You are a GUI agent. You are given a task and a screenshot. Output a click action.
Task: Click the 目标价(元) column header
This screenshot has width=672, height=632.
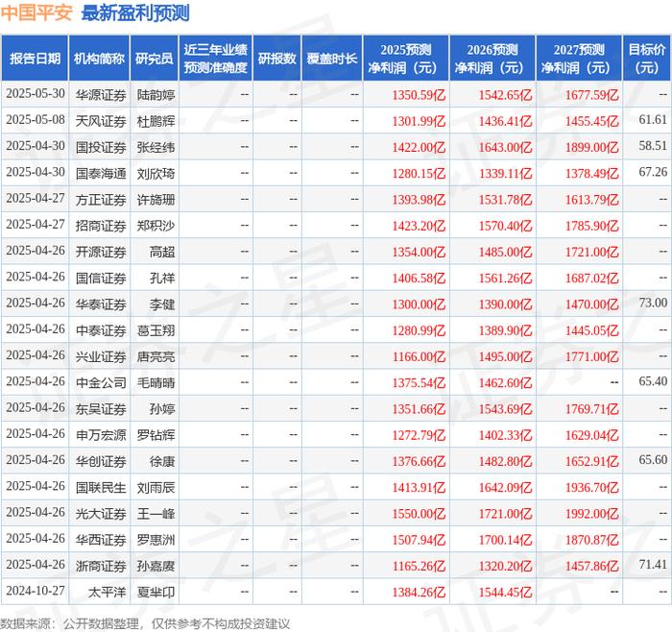point(647,59)
